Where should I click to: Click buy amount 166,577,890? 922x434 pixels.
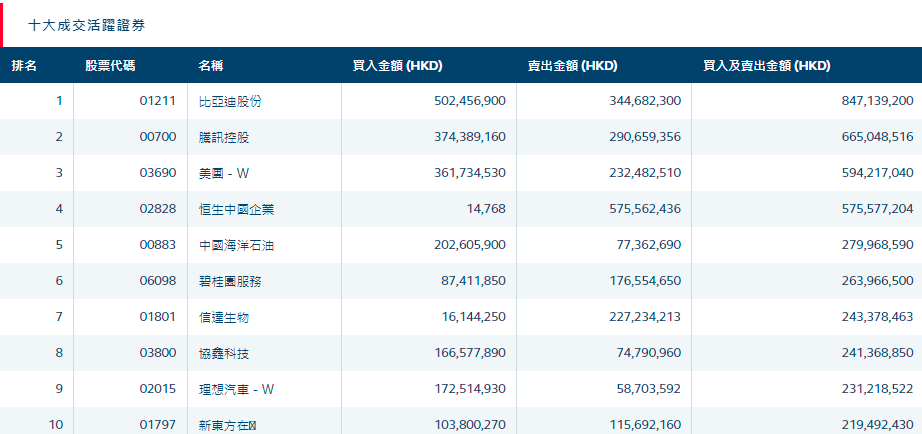(x=470, y=353)
